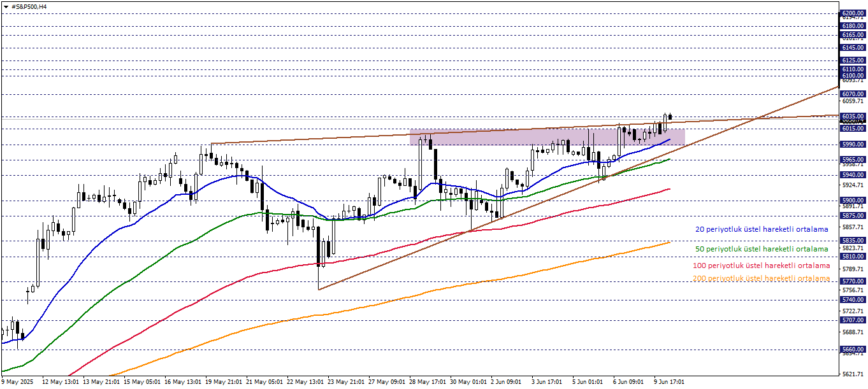The image size is (868, 389).
Task: Click the 5621.71 price scale value
Action: pyautogui.click(x=852, y=374)
